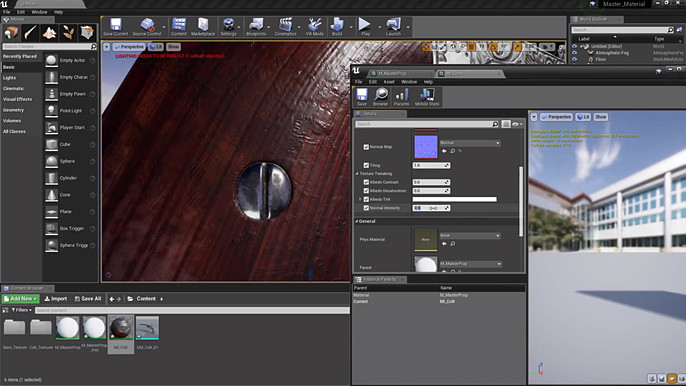Open the main editor Window menu

(39, 12)
